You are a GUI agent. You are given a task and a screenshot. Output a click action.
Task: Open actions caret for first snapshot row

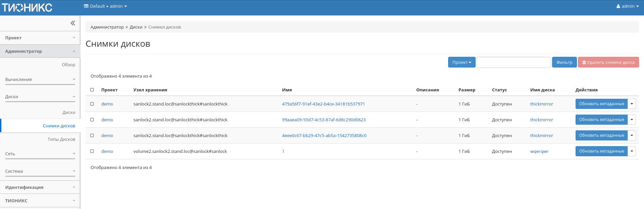(632, 104)
